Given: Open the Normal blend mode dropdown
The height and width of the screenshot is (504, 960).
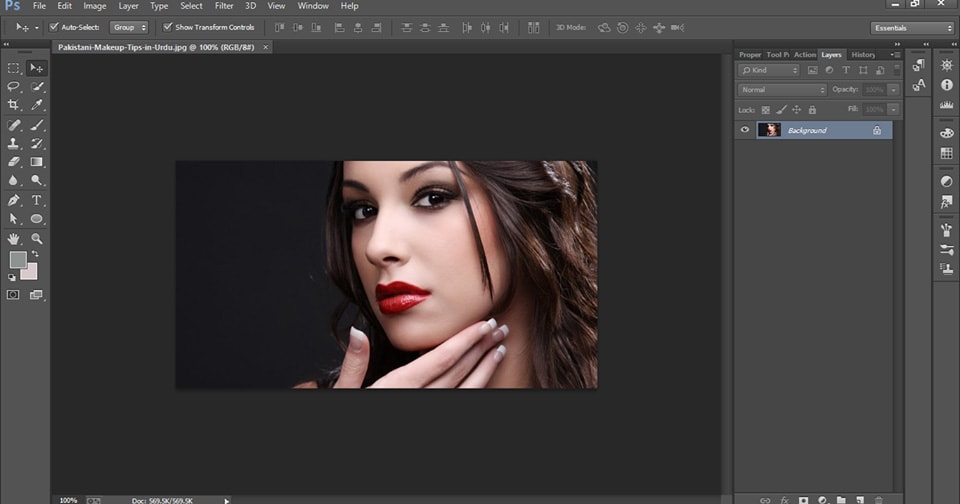Looking at the screenshot, I should (782, 90).
